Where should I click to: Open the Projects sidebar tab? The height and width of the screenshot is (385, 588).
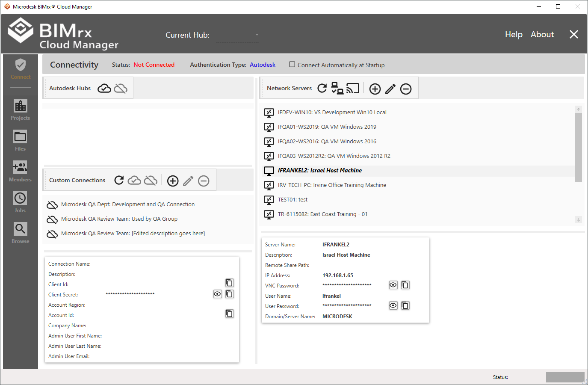[x=20, y=110]
